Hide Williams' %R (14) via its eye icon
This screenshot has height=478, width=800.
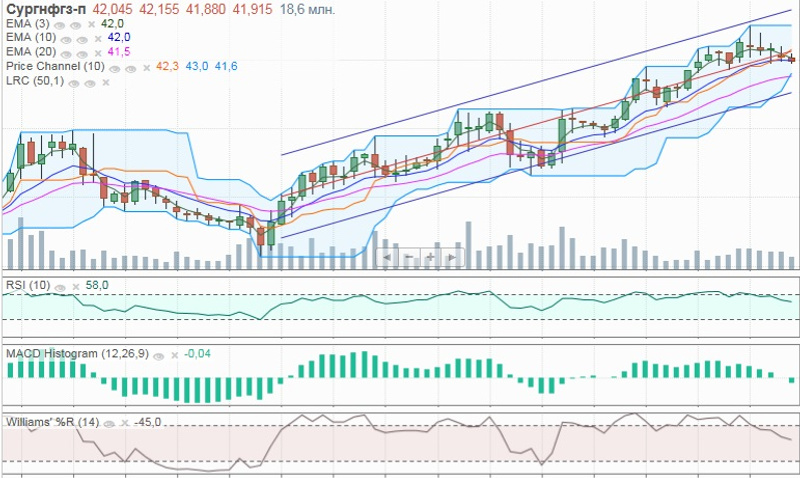click(109, 424)
